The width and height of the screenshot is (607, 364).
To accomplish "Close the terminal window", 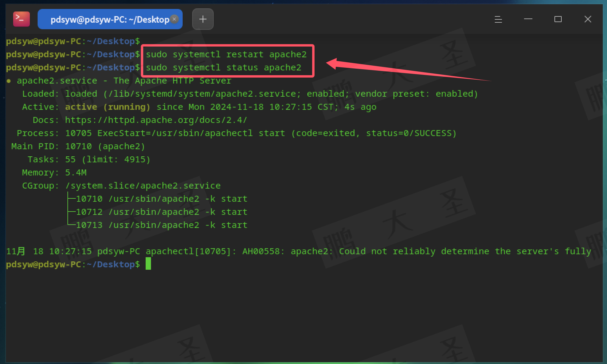I will click(588, 19).
